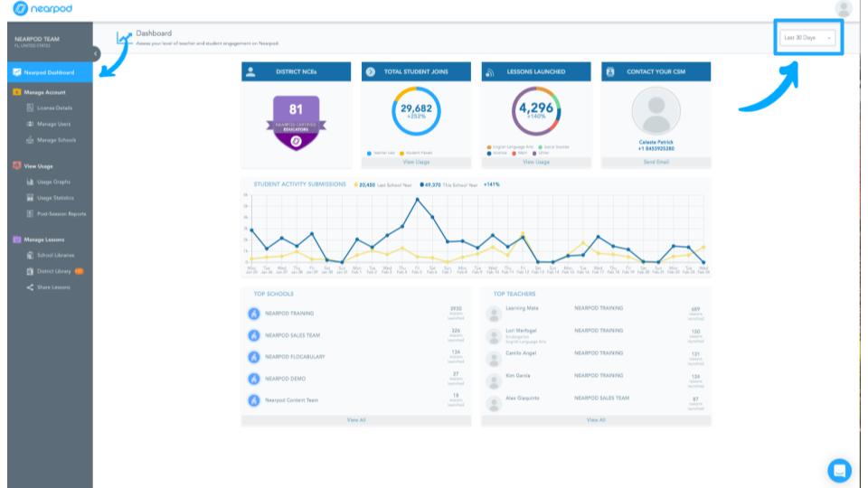Screen dimensions: 868x488
Task: Click the Nearpod logo
Action: click(x=42, y=9)
